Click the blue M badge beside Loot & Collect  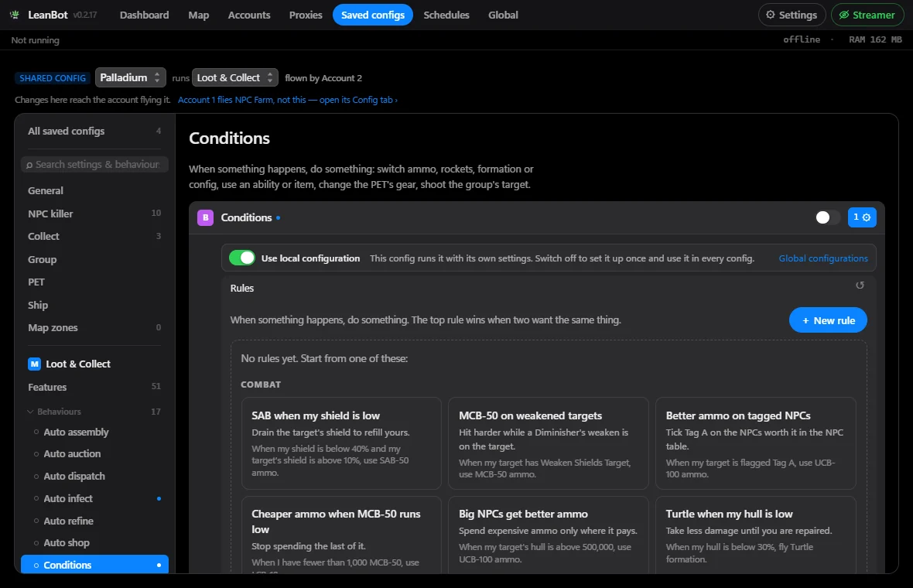tap(34, 364)
